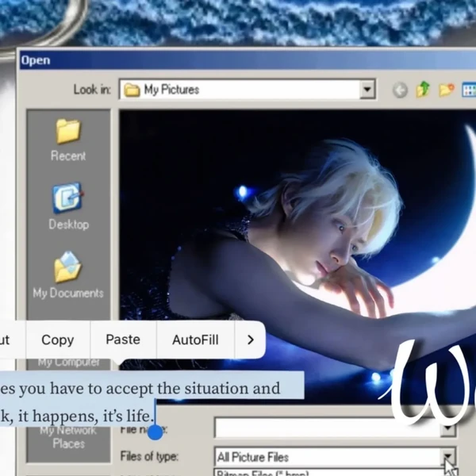Select My Network Places shortcut

pyautogui.click(x=68, y=437)
